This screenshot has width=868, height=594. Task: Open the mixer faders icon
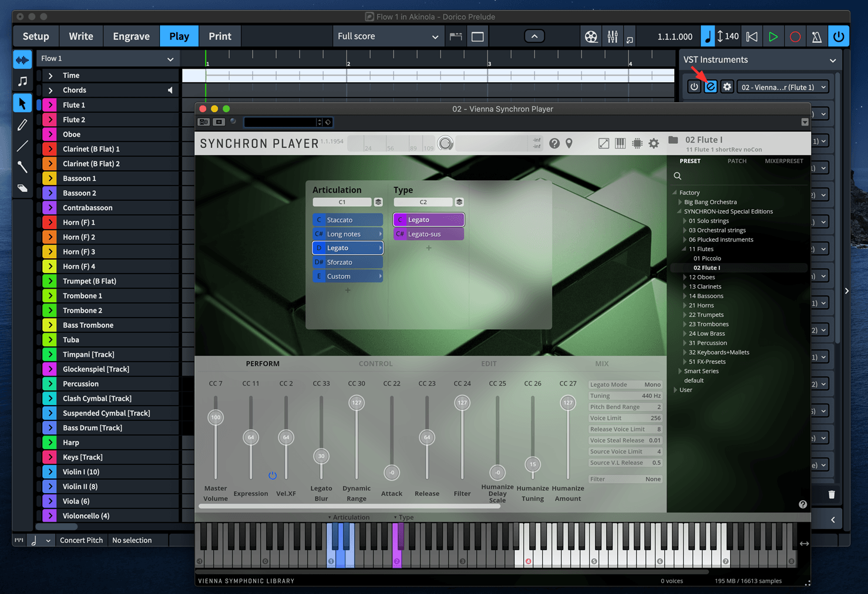[x=613, y=36]
